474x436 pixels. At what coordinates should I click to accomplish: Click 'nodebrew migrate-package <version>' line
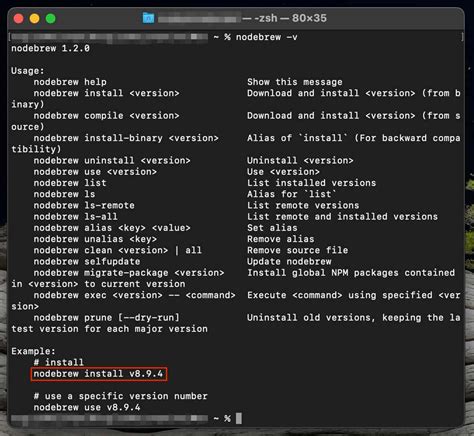tap(129, 273)
